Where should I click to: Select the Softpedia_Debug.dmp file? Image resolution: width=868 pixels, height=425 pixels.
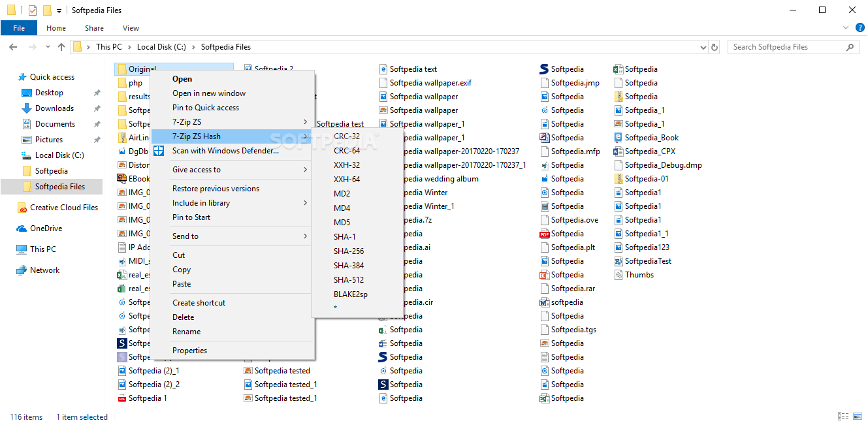click(x=658, y=165)
